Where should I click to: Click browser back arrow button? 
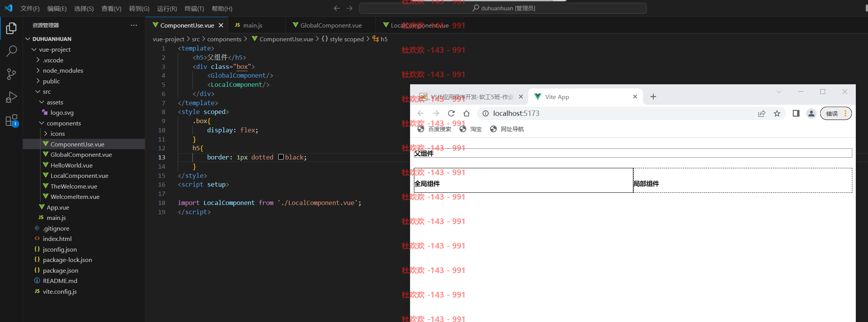[420, 113]
